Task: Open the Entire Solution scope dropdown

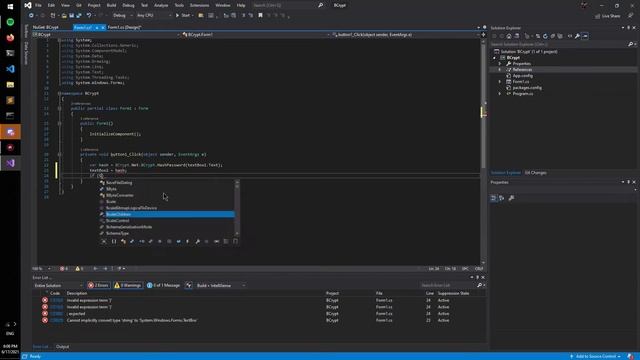Action: click(58, 285)
